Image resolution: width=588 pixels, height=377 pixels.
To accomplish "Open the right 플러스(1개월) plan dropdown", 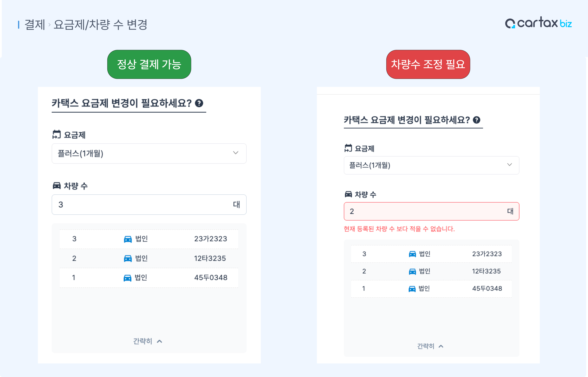I will (x=431, y=165).
